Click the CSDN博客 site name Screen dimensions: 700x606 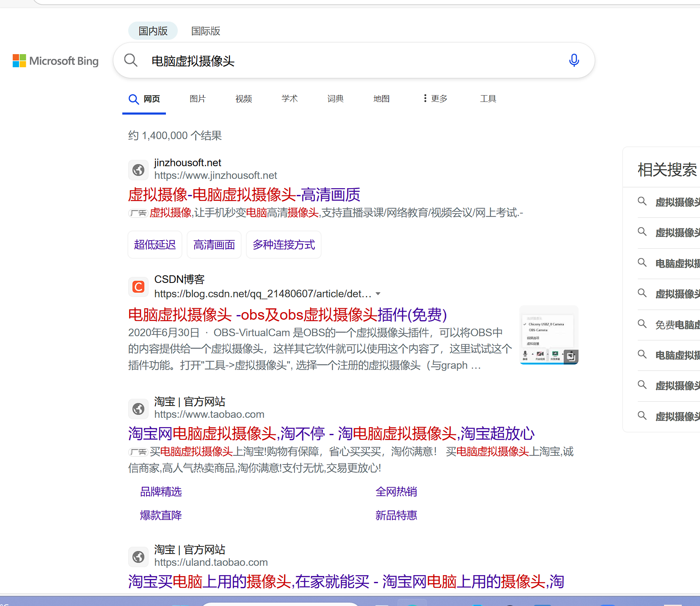click(x=179, y=279)
